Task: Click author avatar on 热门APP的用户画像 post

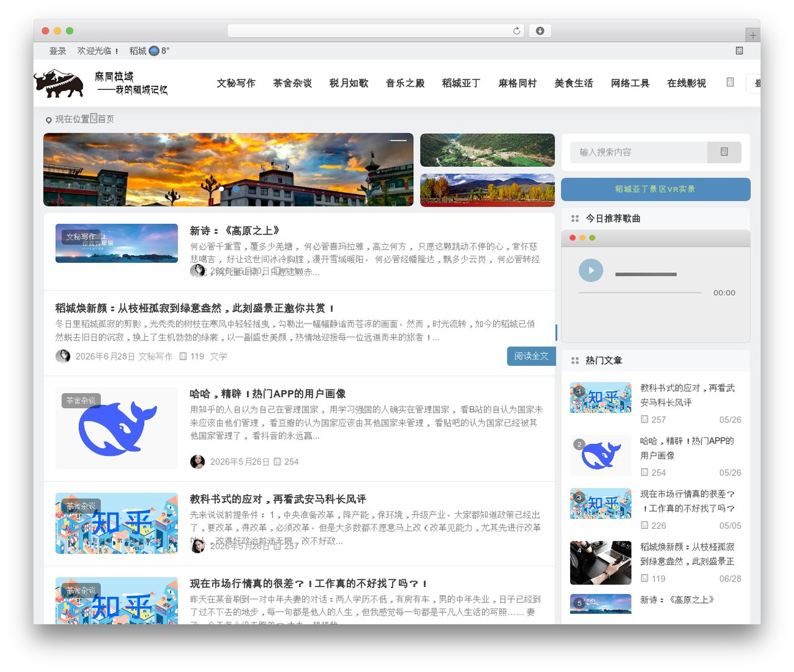Action: pos(197,461)
